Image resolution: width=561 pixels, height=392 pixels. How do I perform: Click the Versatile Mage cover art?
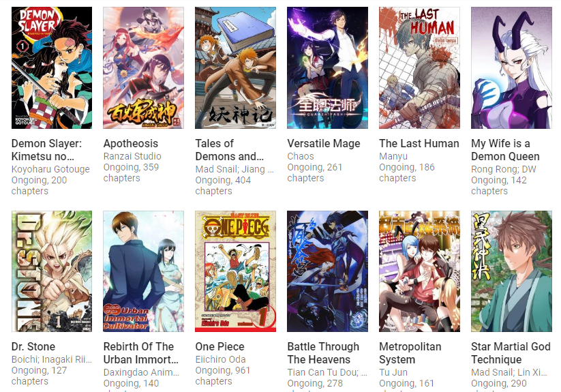coord(327,67)
